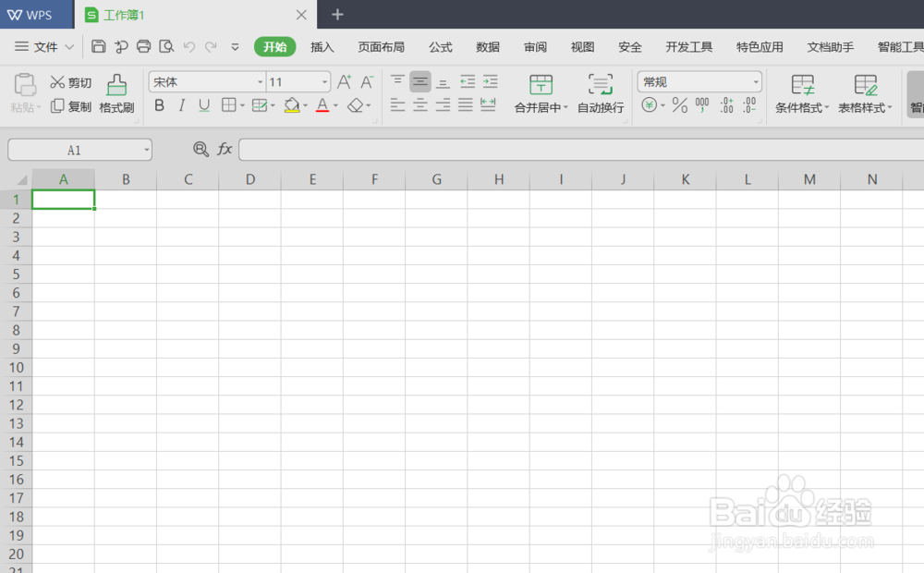Click the Redo arrow
Viewport: 924px width, 573px height.
(x=211, y=46)
